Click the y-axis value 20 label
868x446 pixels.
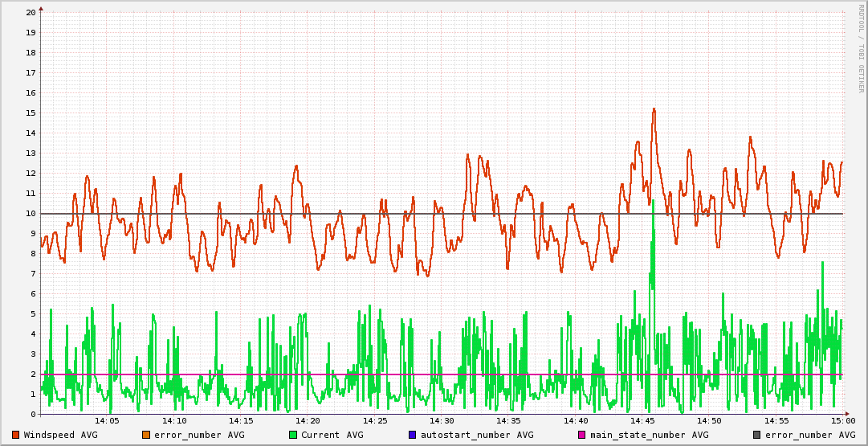pos(31,13)
